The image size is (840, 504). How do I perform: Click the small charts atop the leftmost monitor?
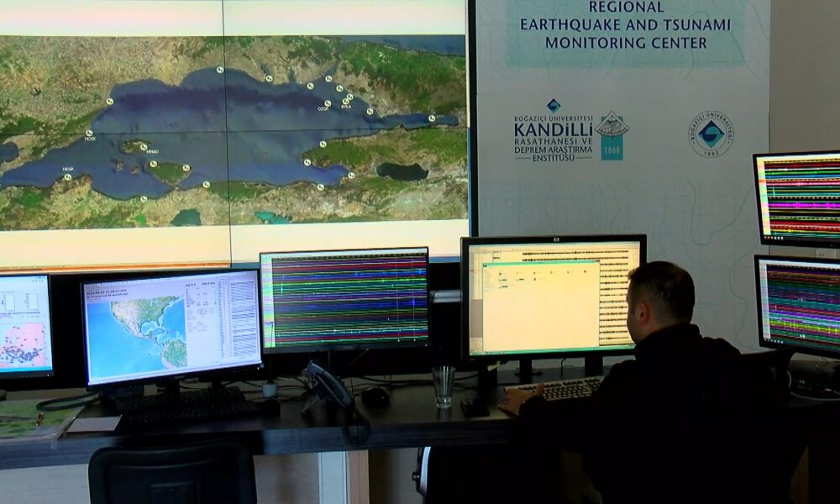point(24,298)
